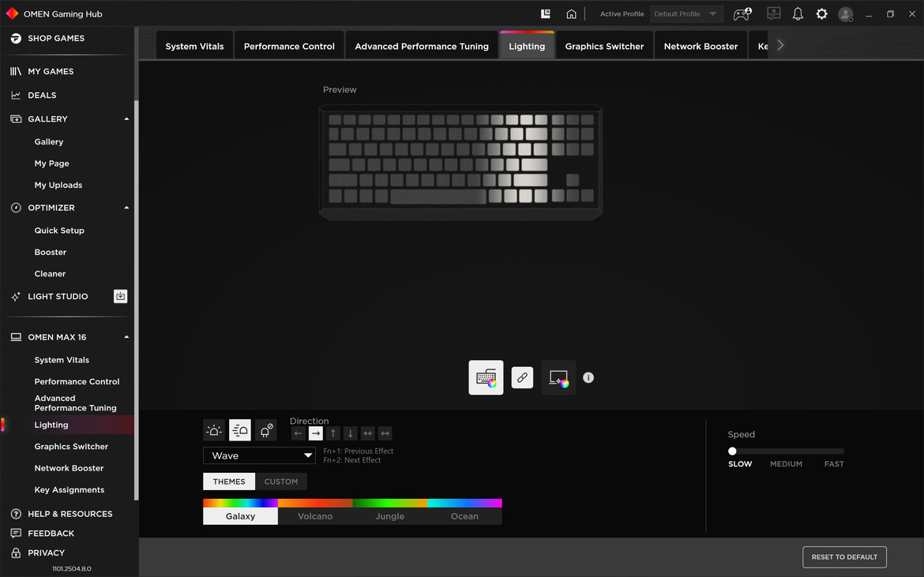Screen dimensions: 924x577
Task: Switch to Network Booster tab
Action: click(x=701, y=46)
